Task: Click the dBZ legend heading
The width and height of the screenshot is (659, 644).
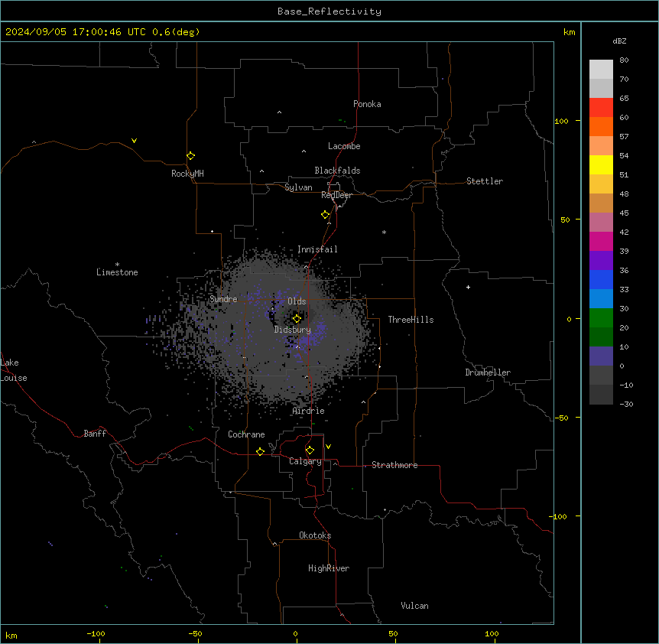Action: click(619, 41)
